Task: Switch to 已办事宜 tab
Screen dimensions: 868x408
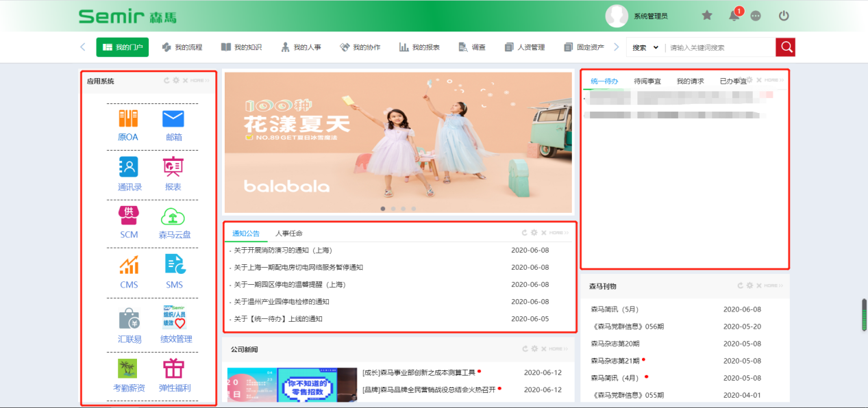Action: pyautogui.click(x=733, y=81)
